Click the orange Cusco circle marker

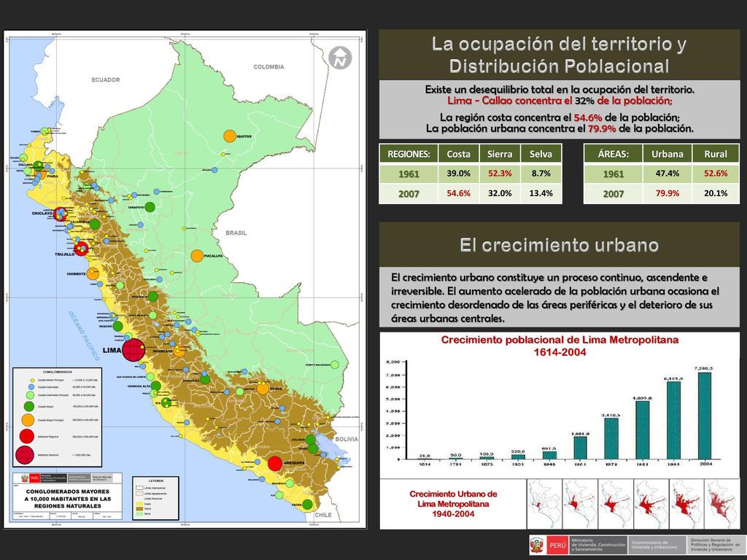(263, 389)
